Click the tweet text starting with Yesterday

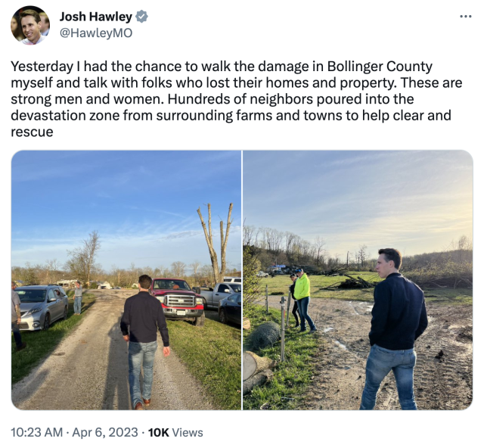[x=237, y=99]
